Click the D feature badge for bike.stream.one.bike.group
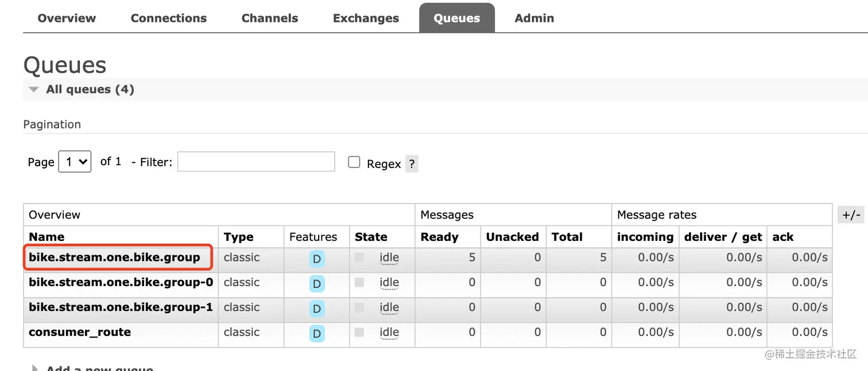 [x=316, y=259]
